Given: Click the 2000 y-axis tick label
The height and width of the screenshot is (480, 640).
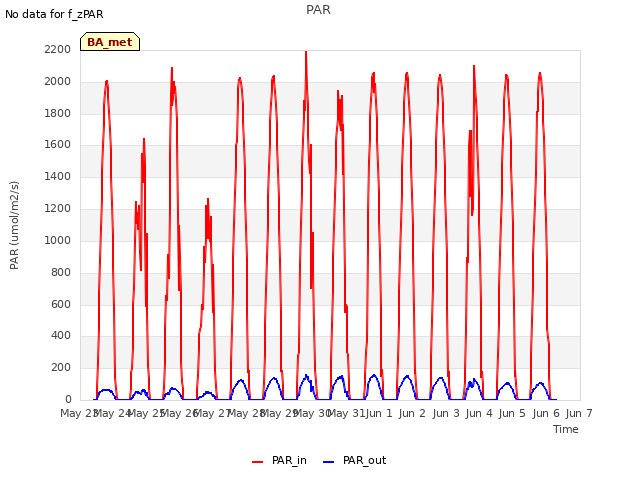Looking at the screenshot, I should (58, 81).
